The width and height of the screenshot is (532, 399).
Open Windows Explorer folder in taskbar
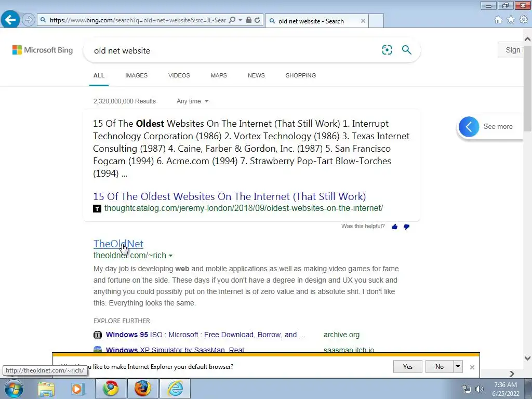[x=46, y=389]
